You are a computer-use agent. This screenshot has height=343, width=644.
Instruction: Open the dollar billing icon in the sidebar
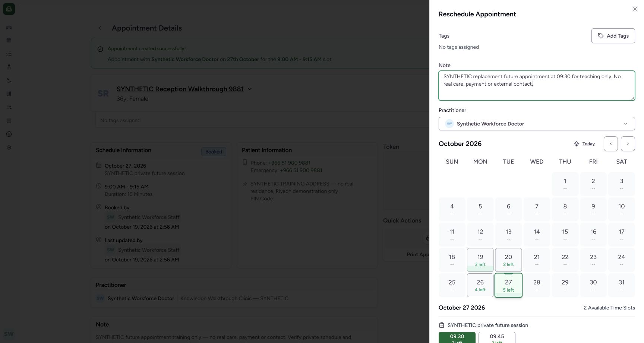click(9, 134)
